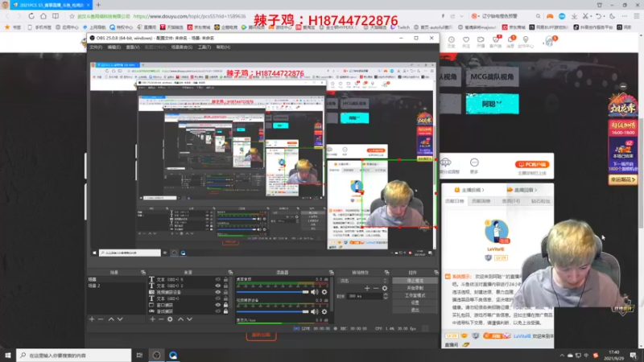644x362 pixels.
Task: Open transition properties gear icon
Action: pyautogui.click(x=385, y=288)
